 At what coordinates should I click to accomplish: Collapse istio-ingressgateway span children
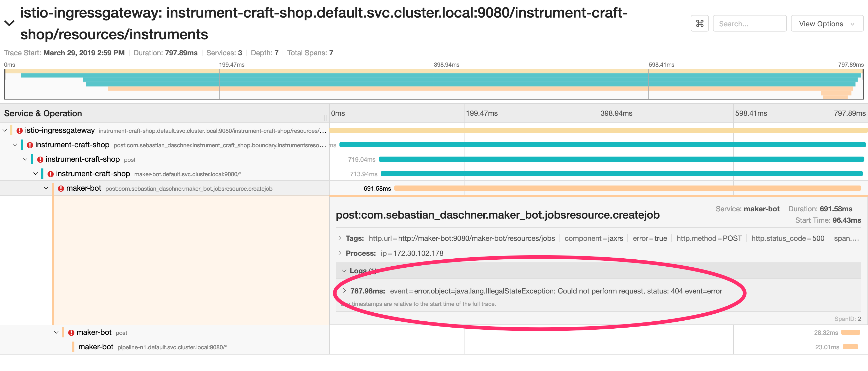(5, 130)
